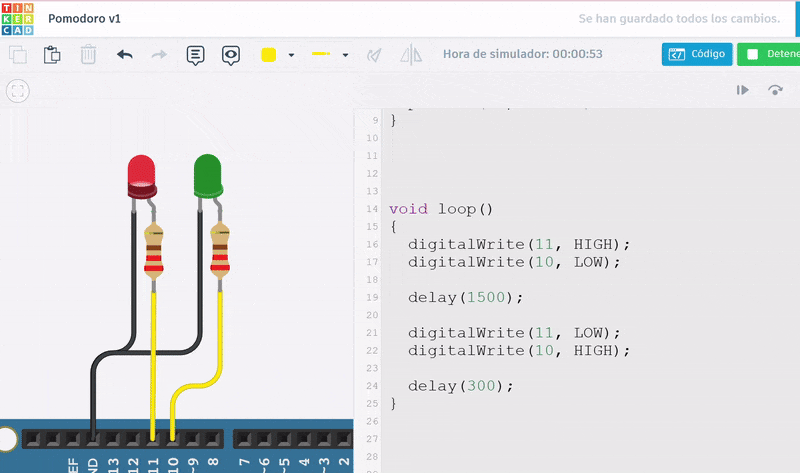This screenshot has width=800, height=473.
Task: Expand the wire color dropdown arrow
Action: click(291, 55)
